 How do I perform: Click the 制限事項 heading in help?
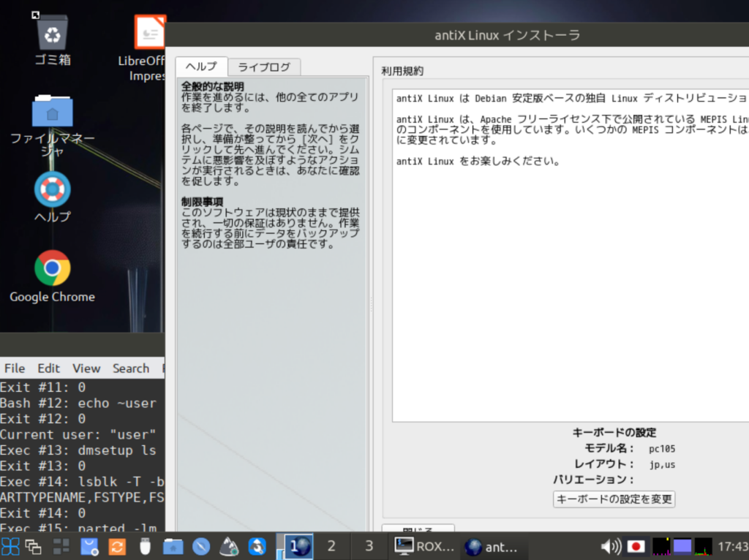coord(202,202)
